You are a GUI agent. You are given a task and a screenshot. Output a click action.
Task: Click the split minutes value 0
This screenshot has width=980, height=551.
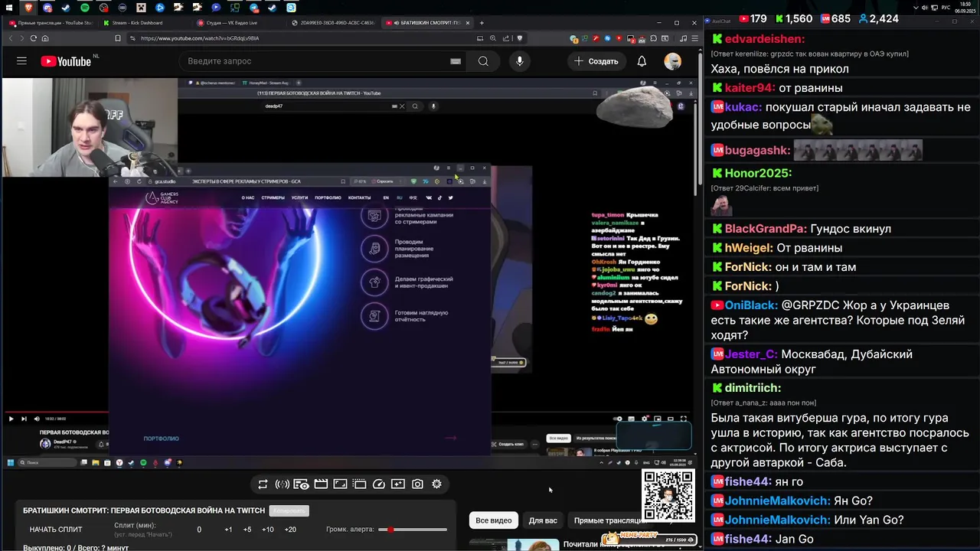199,530
